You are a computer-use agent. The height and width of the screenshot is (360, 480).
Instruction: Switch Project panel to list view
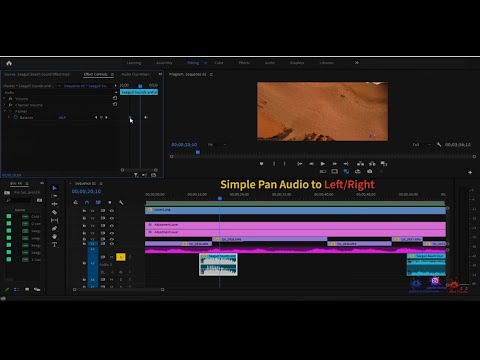(x=16, y=289)
